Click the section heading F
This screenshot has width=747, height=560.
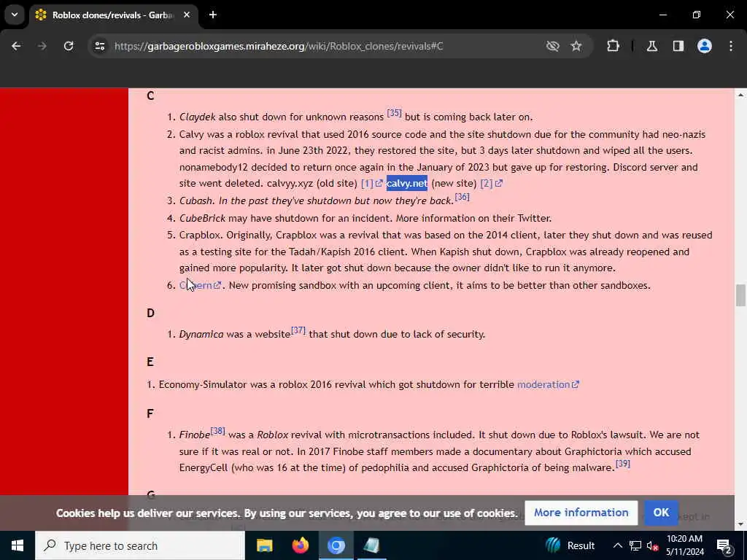(x=150, y=413)
